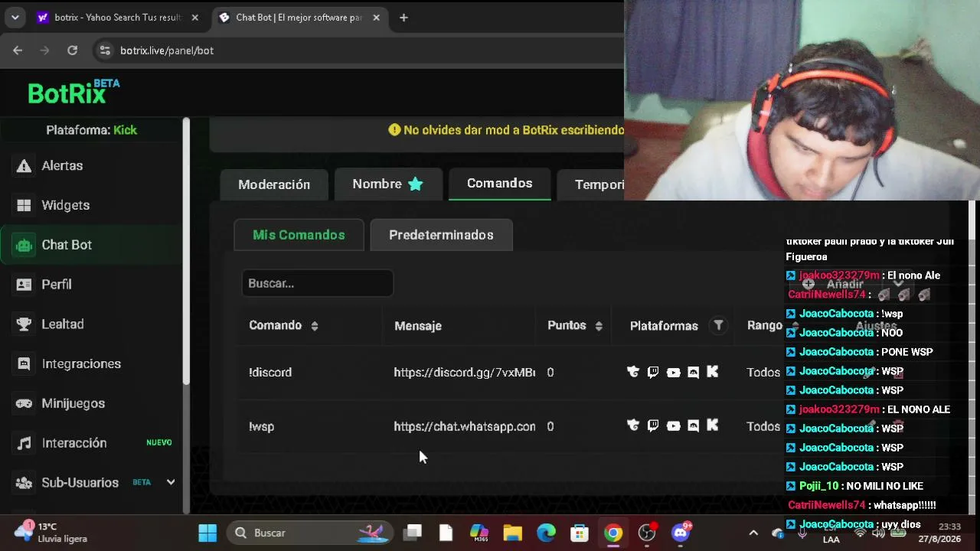Click the YouTube icon in the !wsp row
Image resolution: width=980 pixels, height=551 pixels.
coord(673,426)
